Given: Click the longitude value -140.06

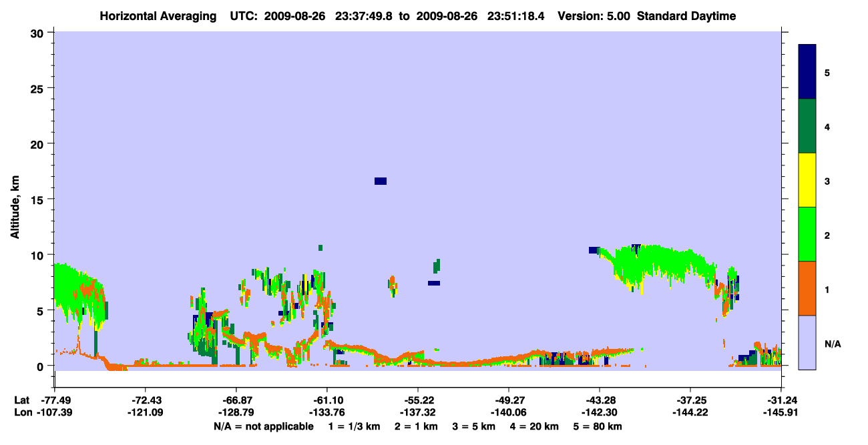Looking at the screenshot, I should tap(509, 412).
